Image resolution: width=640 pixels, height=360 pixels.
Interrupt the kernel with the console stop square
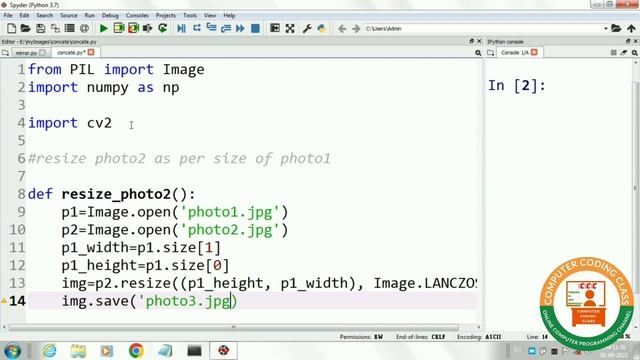[x=613, y=53]
